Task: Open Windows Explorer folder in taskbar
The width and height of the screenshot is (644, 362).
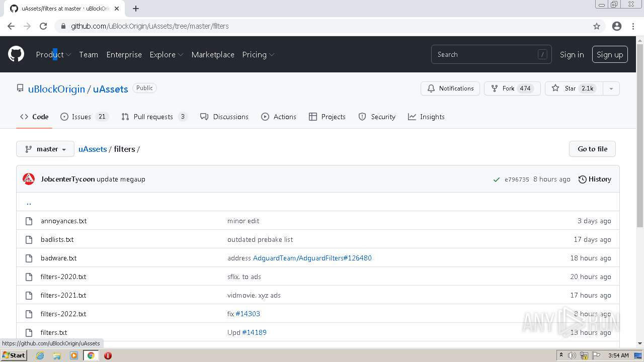Action: tap(57, 355)
